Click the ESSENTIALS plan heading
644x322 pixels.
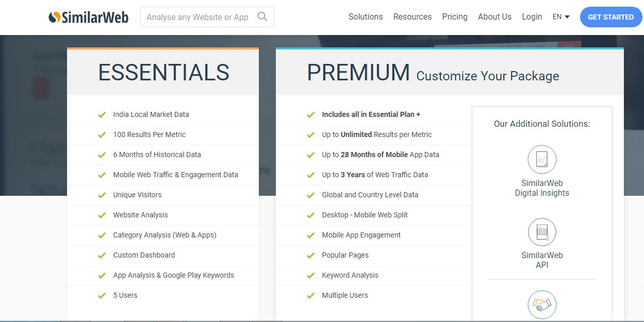click(164, 73)
